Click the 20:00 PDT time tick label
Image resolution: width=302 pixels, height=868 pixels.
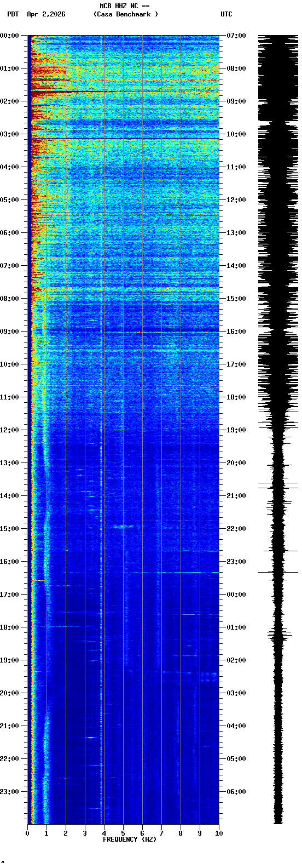[9, 693]
